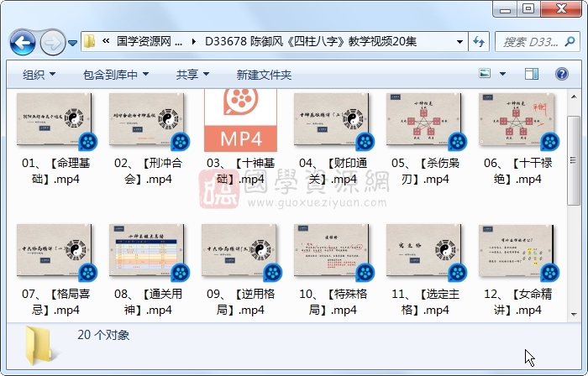Image resolution: width=588 pixels, height=376 pixels.
Task: Click file name 10、【特殊格局】.mp4
Action: pyautogui.click(x=333, y=302)
